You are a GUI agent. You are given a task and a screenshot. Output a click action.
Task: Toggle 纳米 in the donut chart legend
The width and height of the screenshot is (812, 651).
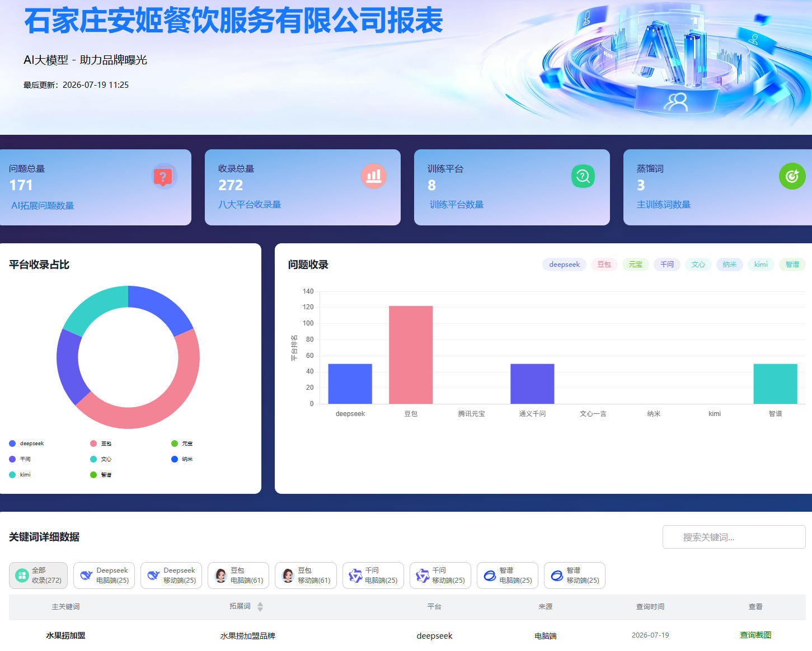click(182, 459)
